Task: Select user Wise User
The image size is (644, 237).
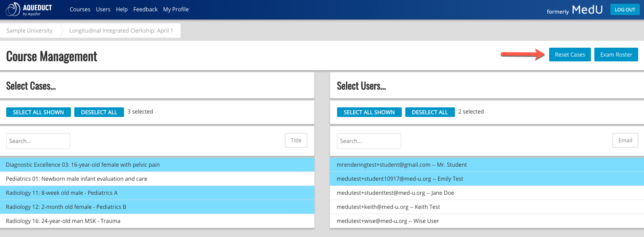Action: 487,221
